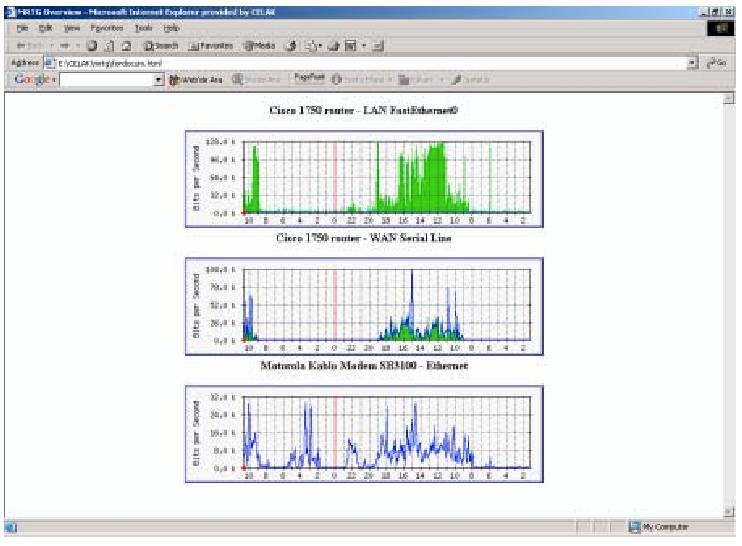
Task: Expand the Mail button dropdown arrow
Action: (x=320, y=46)
